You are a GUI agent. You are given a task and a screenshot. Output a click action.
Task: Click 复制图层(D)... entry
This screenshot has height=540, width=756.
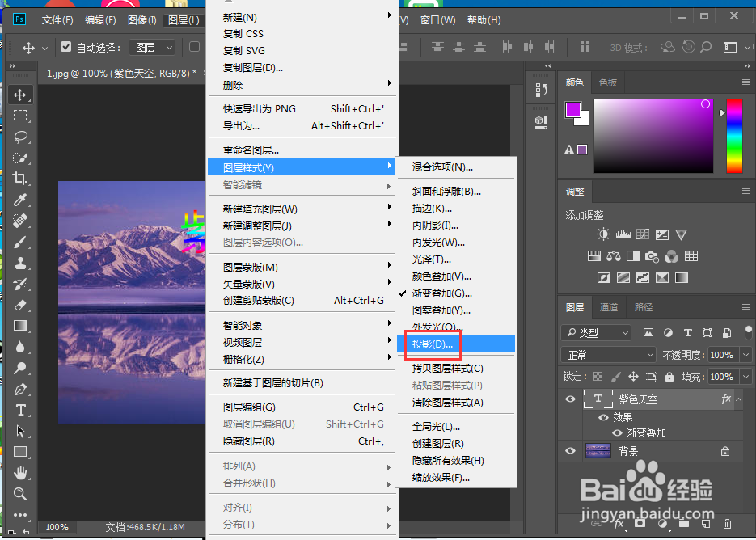pos(302,68)
